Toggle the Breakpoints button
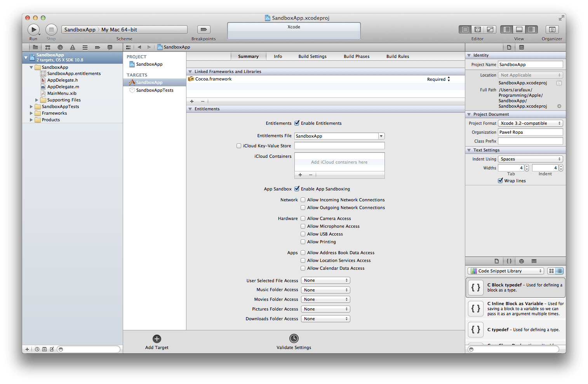 pyautogui.click(x=204, y=30)
